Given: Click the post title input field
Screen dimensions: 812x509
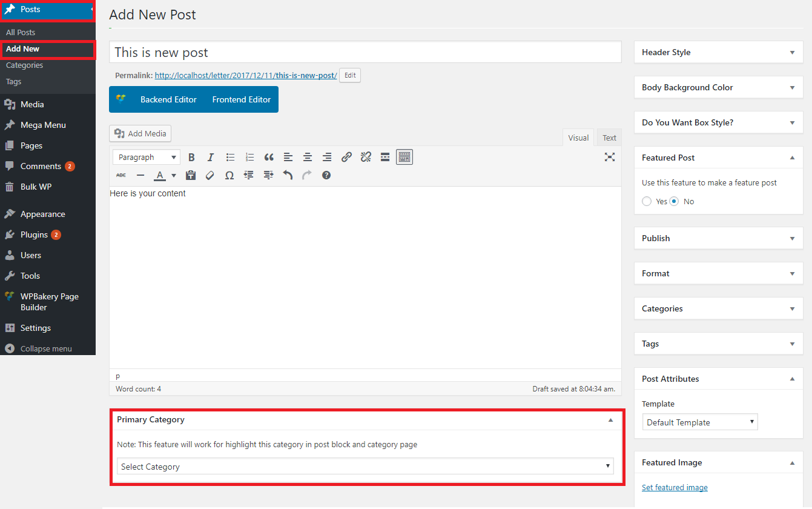Looking at the screenshot, I should 365,52.
